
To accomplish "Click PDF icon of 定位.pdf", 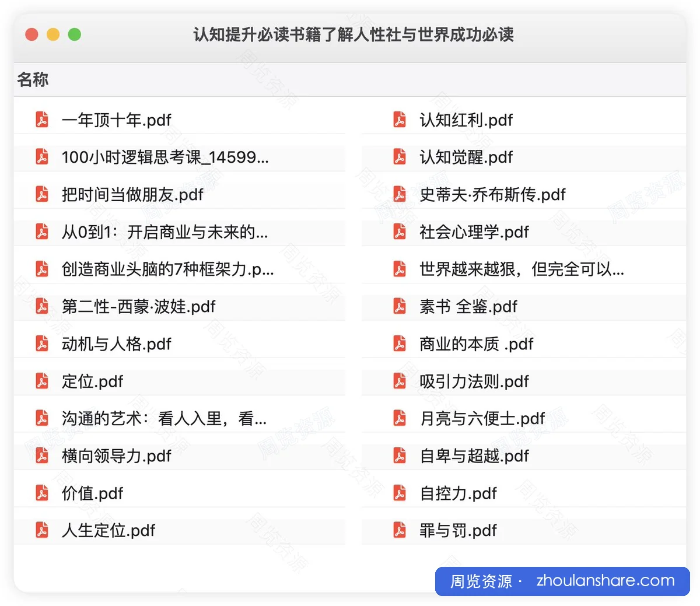I will click(42, 381).
